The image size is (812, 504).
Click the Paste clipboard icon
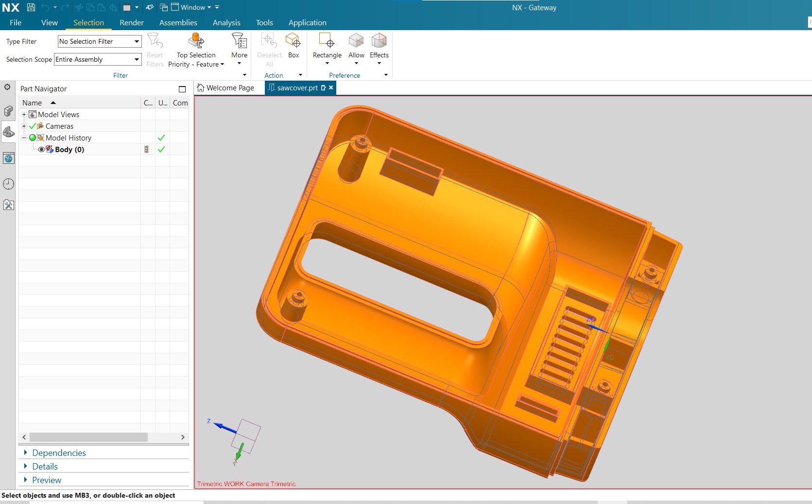point(102,7)
